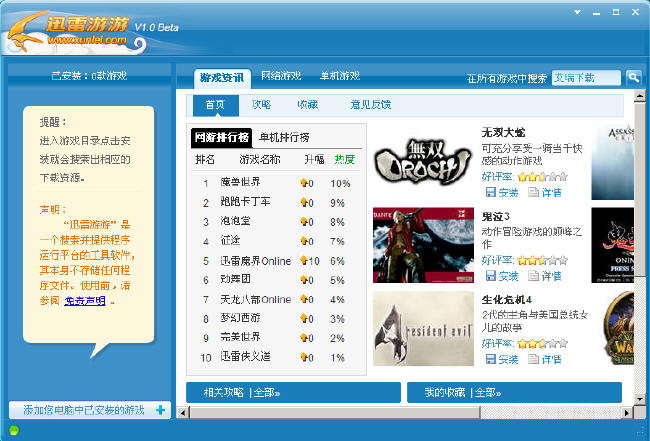650x441 pixels.
Task: Click the up arrow icon beside 跑跑卡丁车
Action: point(304,202)
